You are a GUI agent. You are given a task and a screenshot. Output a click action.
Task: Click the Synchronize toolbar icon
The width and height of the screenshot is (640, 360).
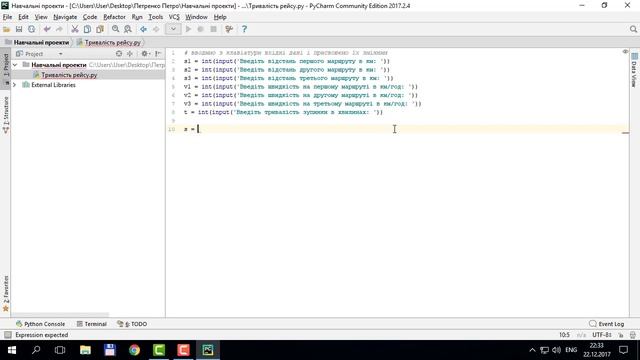tap(31, 29)
